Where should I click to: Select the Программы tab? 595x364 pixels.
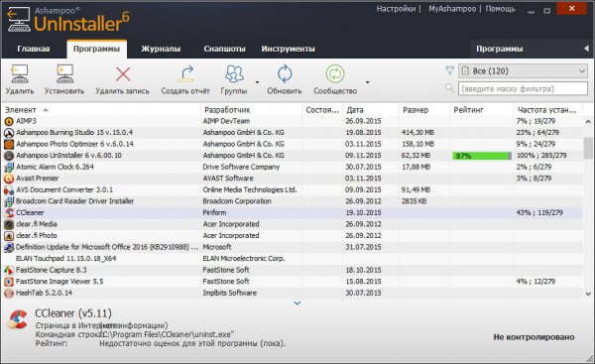coord(97,49)
